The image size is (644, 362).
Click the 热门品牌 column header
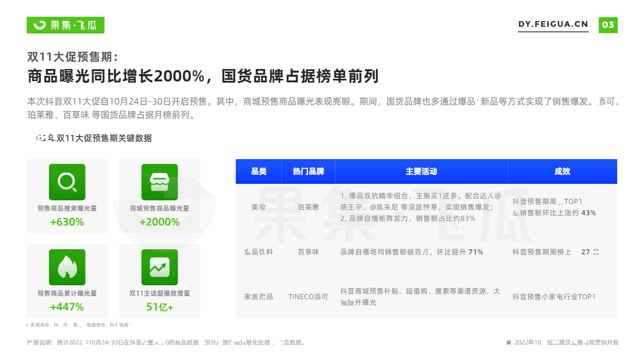point(308,171)
